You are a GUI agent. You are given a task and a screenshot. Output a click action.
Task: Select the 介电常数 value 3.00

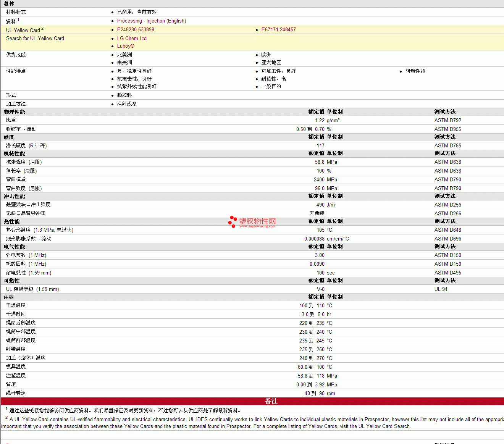[320, 255]
